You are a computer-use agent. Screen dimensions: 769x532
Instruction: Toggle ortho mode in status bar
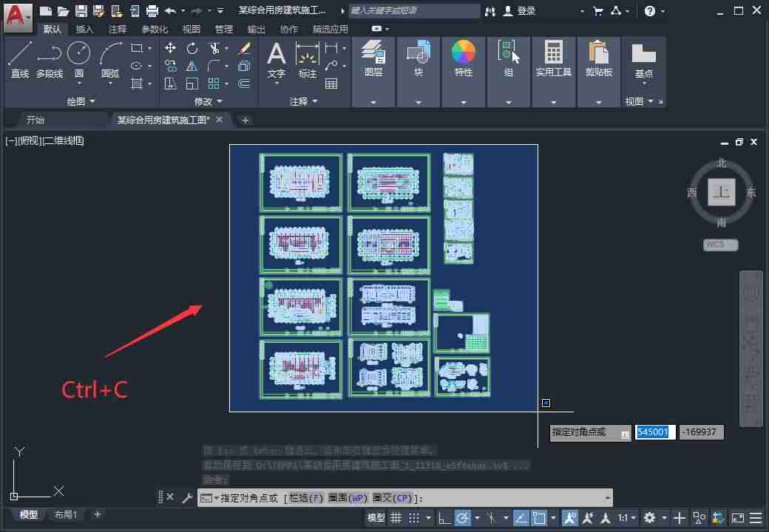(x=444, y=518)
